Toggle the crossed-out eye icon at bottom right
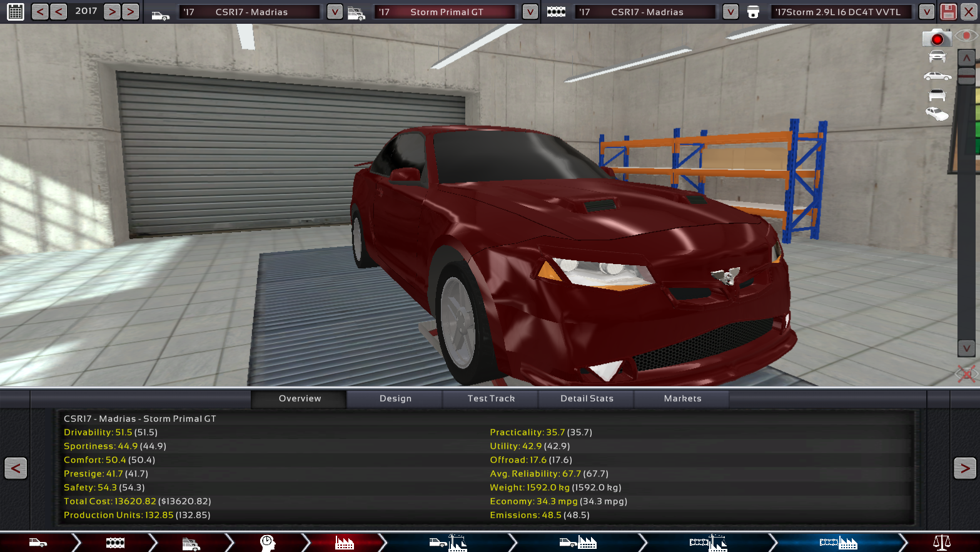This screenshot has width=980, height=552. point(966,374)
